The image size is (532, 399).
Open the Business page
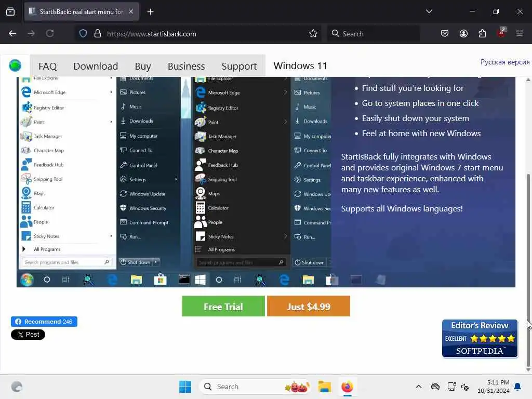click(x=187, y=66)
